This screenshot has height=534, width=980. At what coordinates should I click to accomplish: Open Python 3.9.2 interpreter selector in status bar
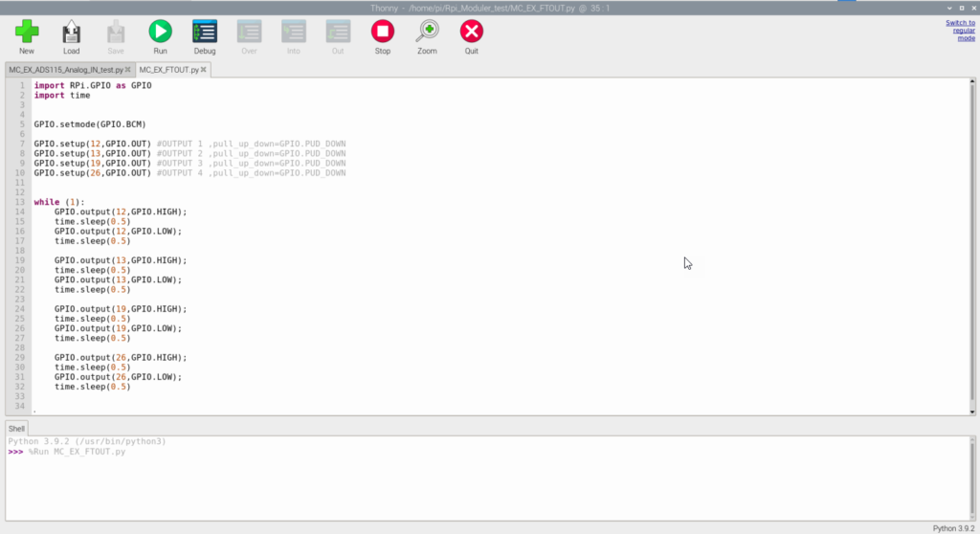point(953,528)
